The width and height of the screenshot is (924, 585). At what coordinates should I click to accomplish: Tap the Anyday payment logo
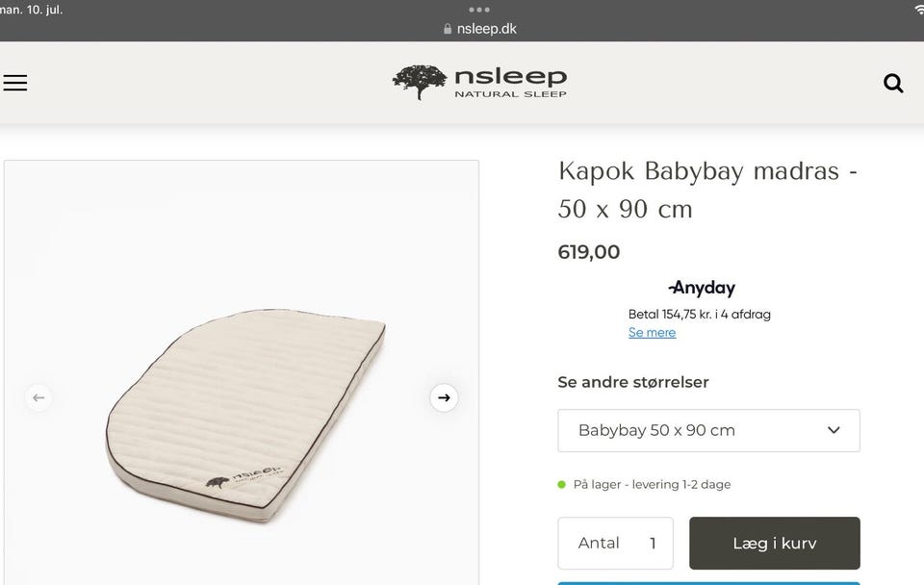click(x=702, y=288)
